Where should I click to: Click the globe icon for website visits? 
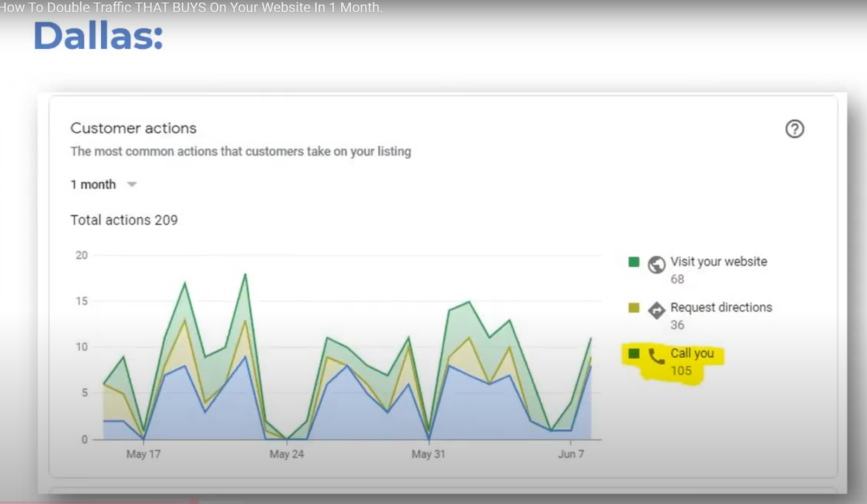[x=656, y=264]
